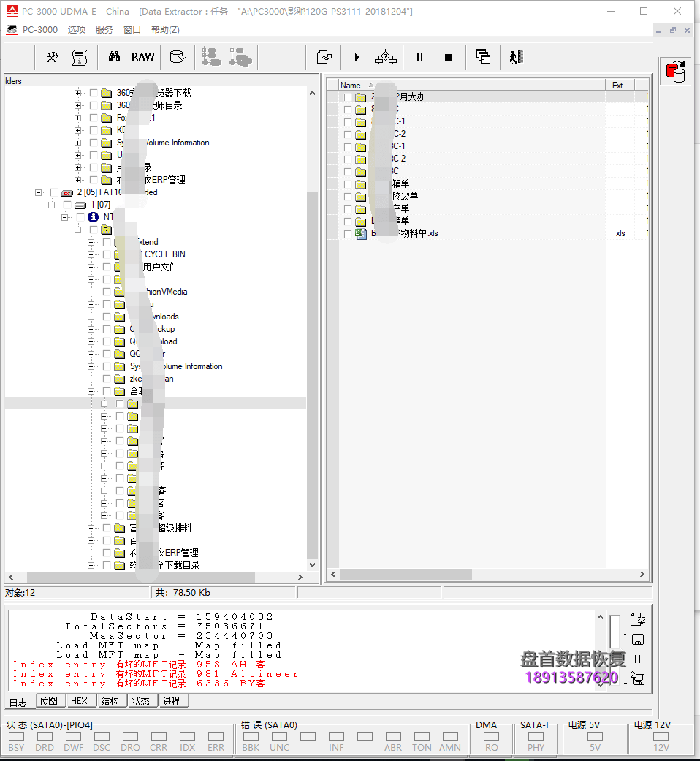Switch to the 日志 tab
Screen dimensions: 700x761
click(18, 703)
